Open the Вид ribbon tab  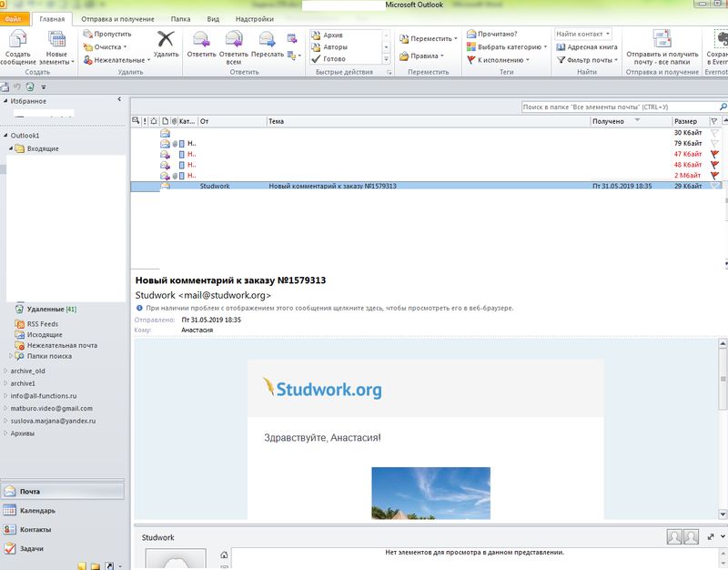[213, 18]
